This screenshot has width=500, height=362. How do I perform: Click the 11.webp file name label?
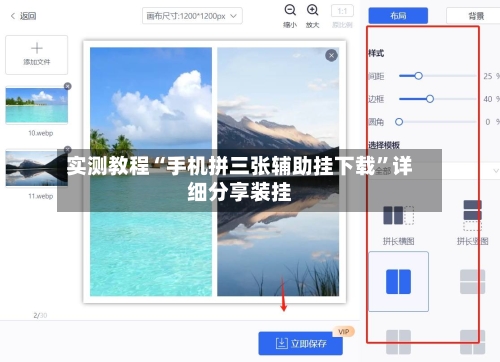pos(40,196)
